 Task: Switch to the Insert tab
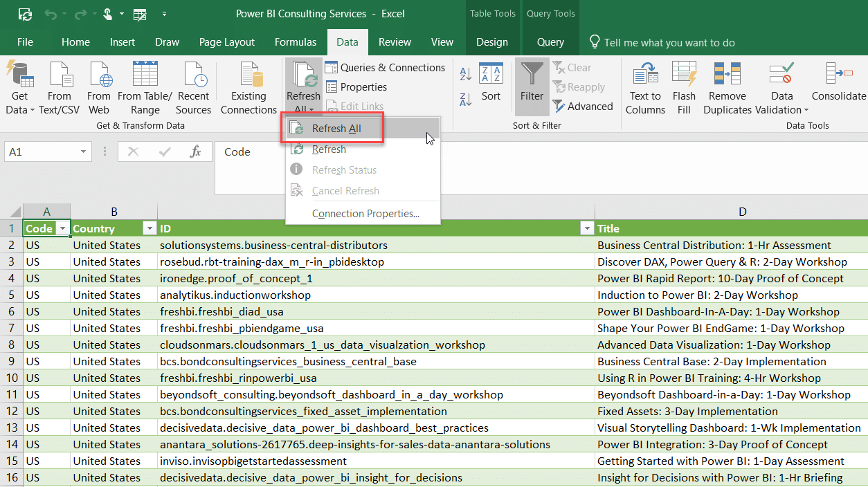[x=123, y=42]
